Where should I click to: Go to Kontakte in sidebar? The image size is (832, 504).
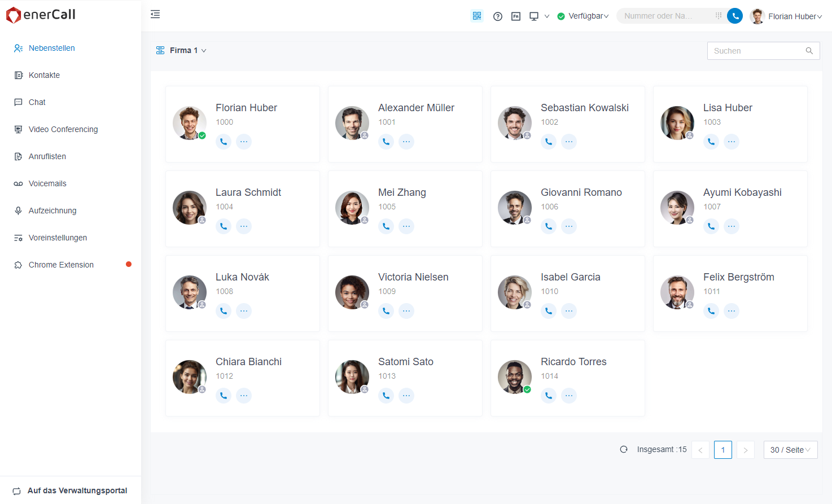(44, 75)
